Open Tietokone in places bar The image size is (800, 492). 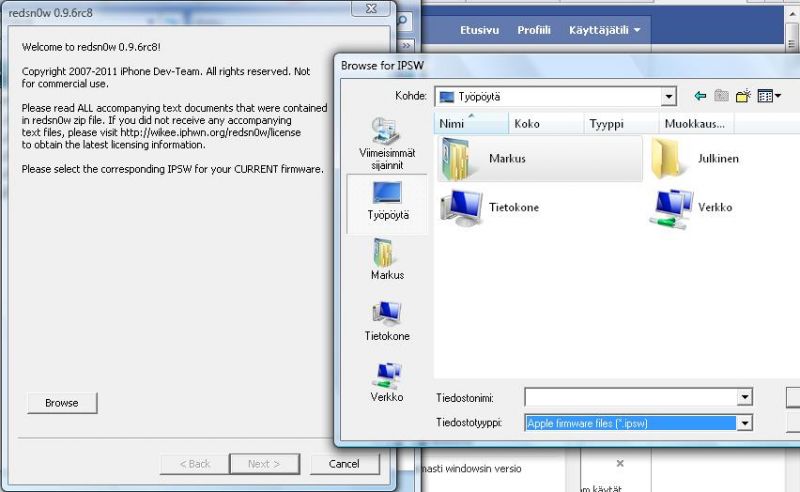(x=387, y=321)
